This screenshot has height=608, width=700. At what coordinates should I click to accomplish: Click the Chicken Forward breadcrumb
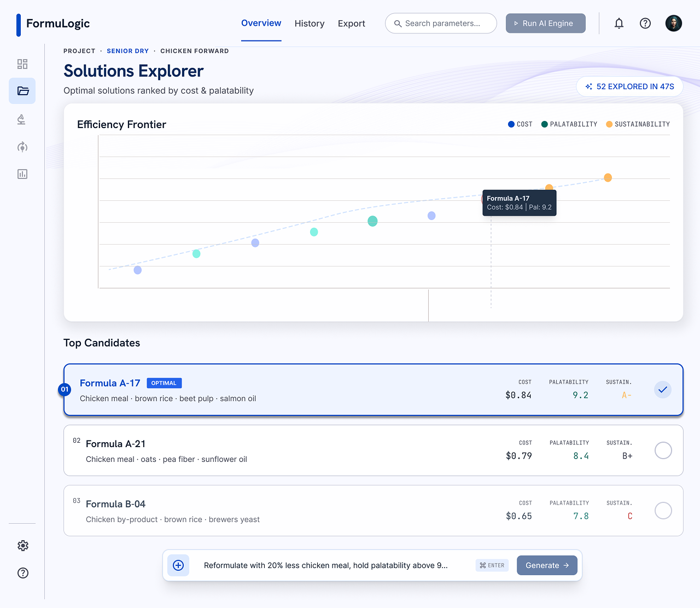[x=195, y=51]
